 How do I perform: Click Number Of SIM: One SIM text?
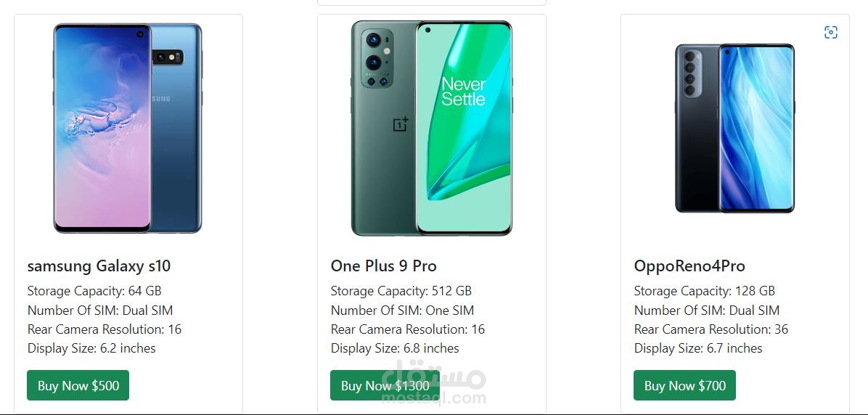(402, 311)
